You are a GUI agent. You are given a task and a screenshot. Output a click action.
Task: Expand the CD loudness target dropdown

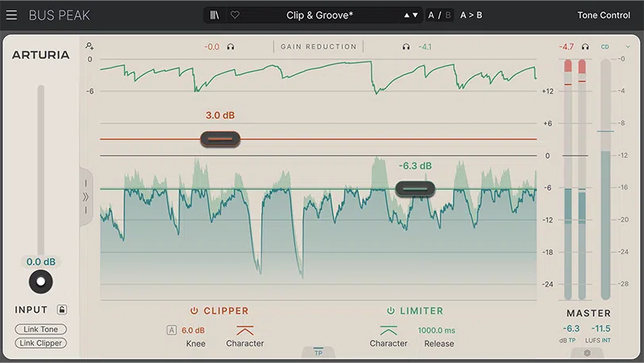[615, 47]
